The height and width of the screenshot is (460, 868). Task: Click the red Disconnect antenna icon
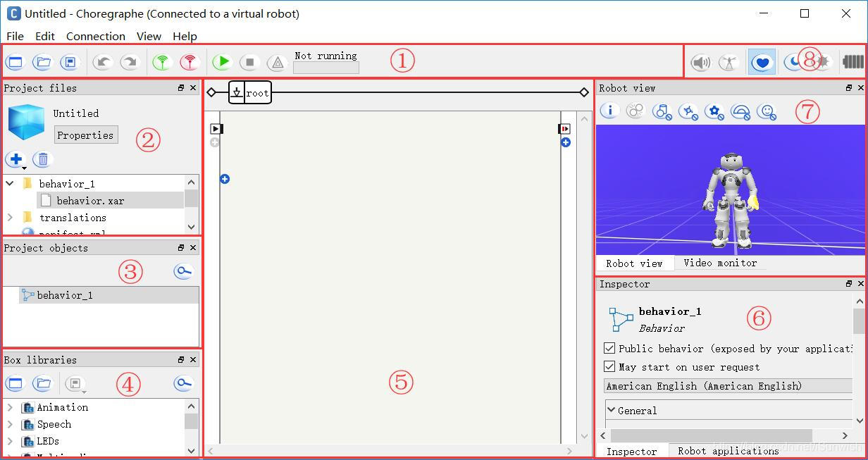coord(190,62)
